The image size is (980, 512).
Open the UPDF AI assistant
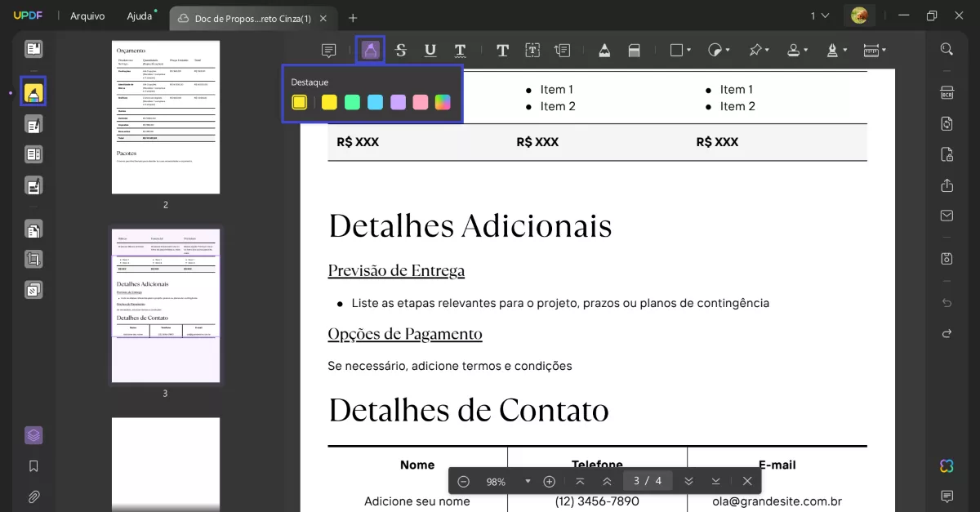point(946,465)
